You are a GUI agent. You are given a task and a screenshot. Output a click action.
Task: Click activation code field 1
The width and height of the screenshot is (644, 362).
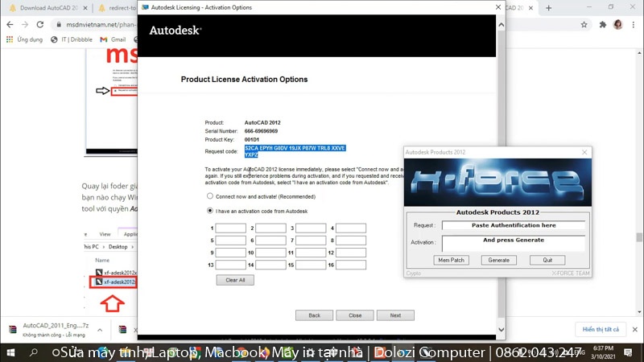click(x=231, y=228)
